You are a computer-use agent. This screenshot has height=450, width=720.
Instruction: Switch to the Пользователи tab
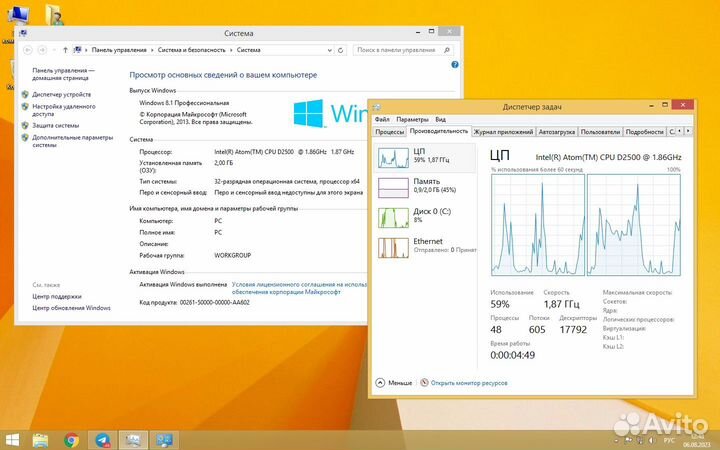click(x=600, y=132)
